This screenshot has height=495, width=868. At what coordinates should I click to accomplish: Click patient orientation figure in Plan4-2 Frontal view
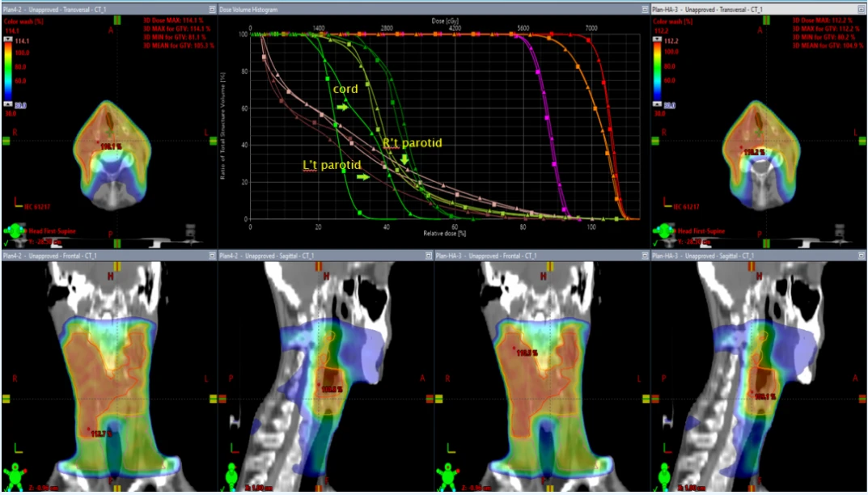pos(14,474)
